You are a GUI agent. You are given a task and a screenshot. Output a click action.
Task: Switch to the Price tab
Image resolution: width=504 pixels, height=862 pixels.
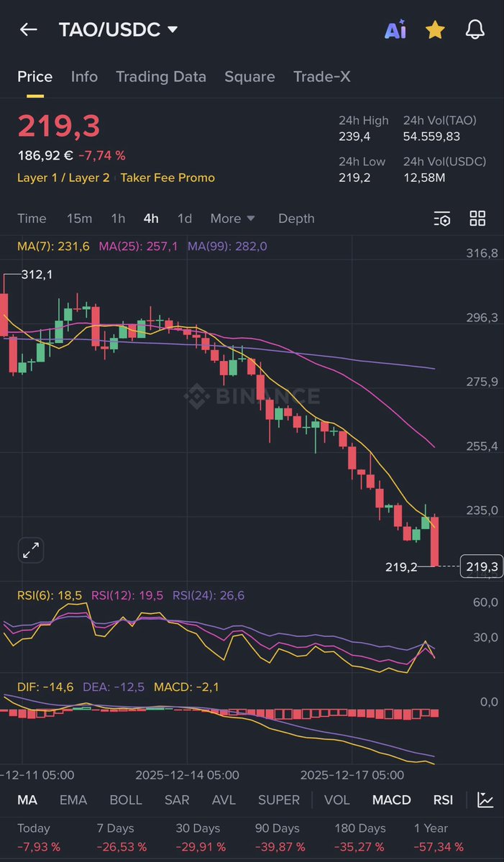click(35, 77)
